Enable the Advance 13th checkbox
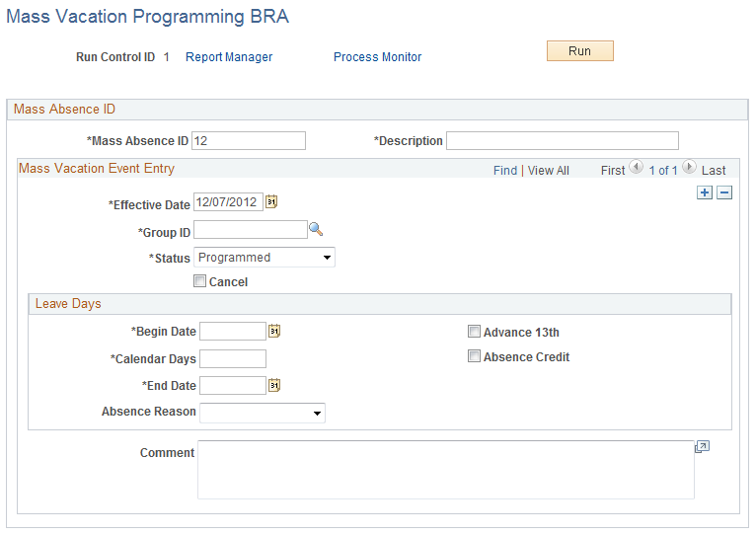This screenshot has width=756, height=535. 474,332
